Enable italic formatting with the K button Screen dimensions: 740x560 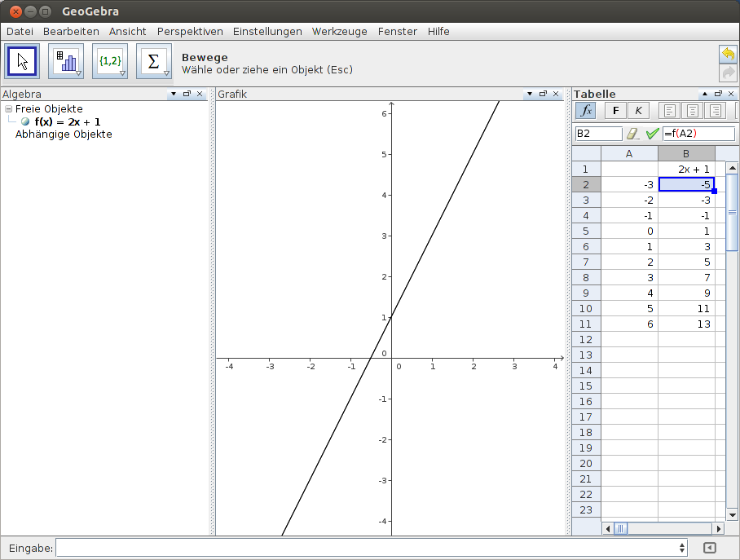coord(638,110)
